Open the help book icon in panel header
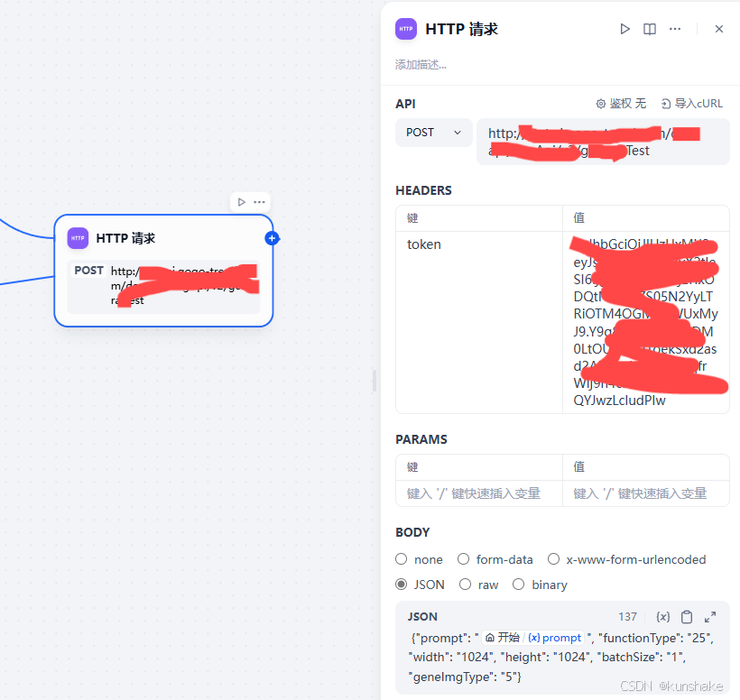Screen dimensions: 740x700 coord(650,29)
